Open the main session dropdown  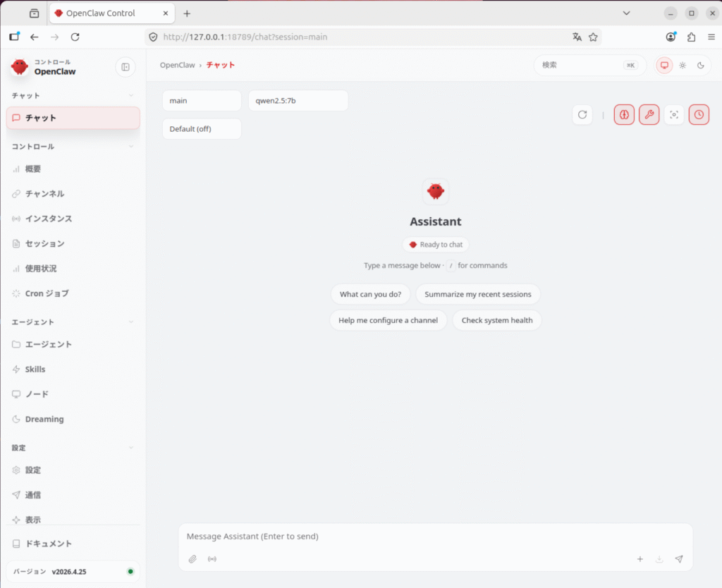pyautogui.click(x=202, y=101)
